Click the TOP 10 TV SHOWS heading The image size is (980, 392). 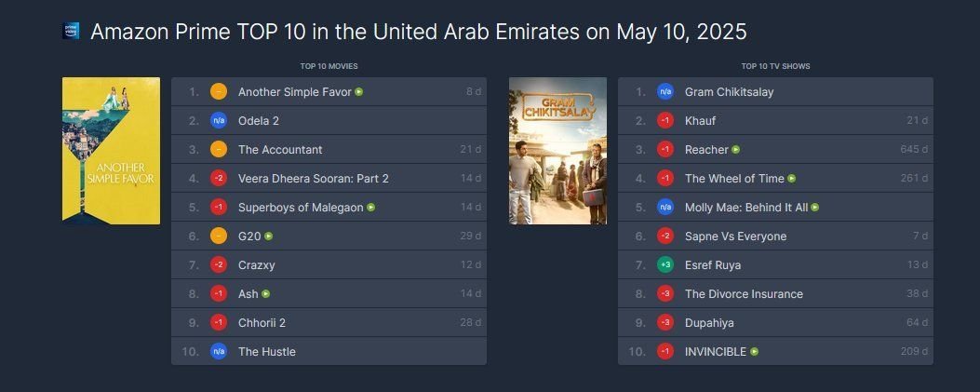point(775,66)
